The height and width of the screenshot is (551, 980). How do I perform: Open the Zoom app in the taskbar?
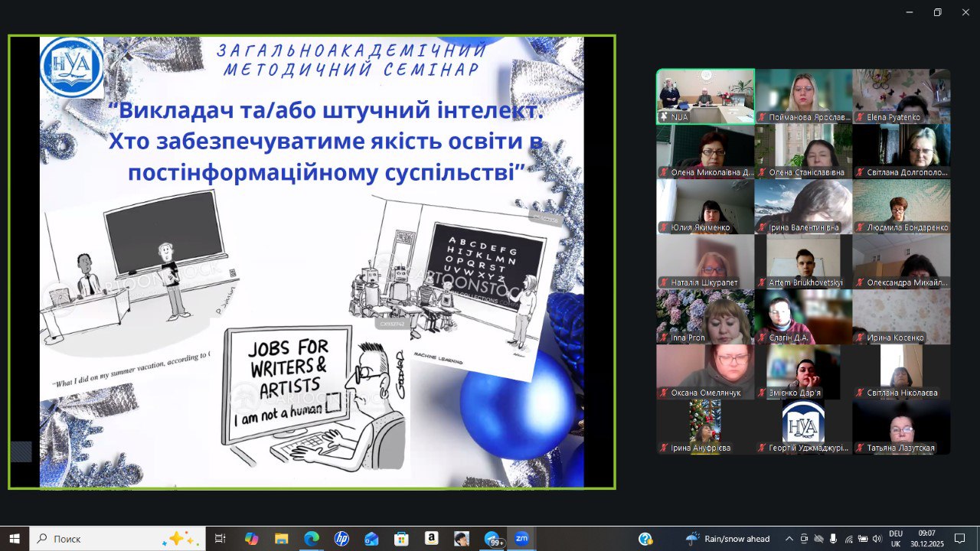(521, 539)
